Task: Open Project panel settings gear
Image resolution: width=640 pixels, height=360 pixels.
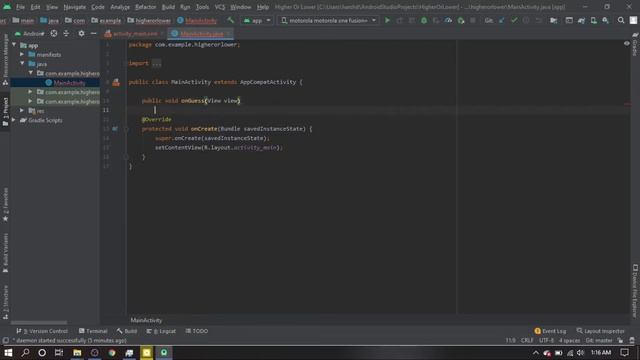Action: pos(81,33)
